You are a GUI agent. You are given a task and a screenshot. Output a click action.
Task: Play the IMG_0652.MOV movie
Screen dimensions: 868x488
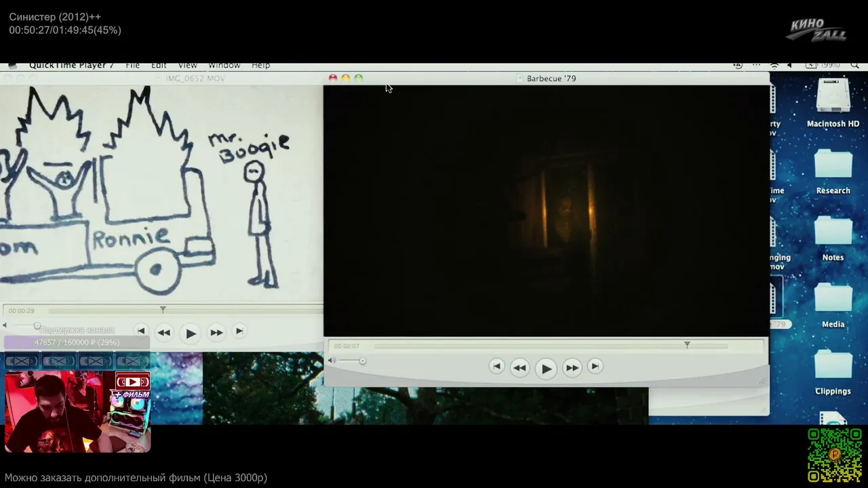pos(191,333)
